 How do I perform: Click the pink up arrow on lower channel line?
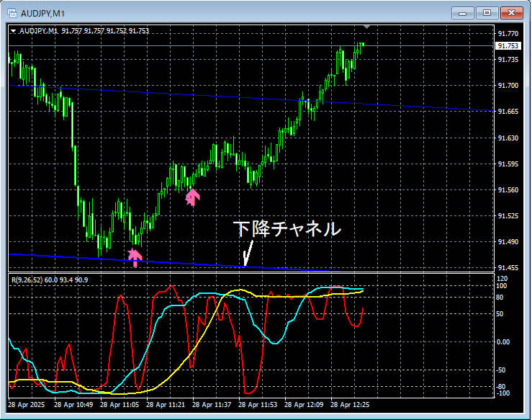[135, 258]
